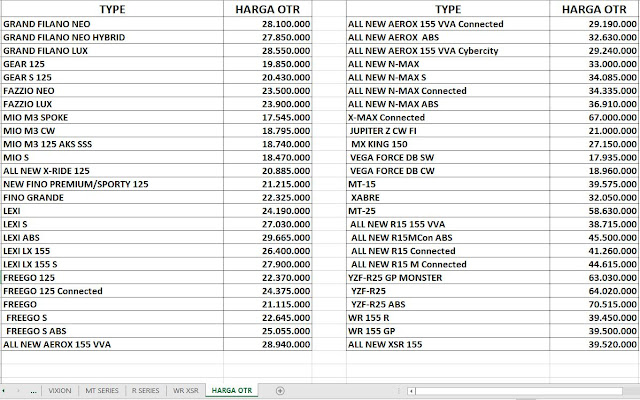The width and height of the screenshot is (640, 400).
Task: Select the FINO GRANDE cell
Action: click(112, 198)
